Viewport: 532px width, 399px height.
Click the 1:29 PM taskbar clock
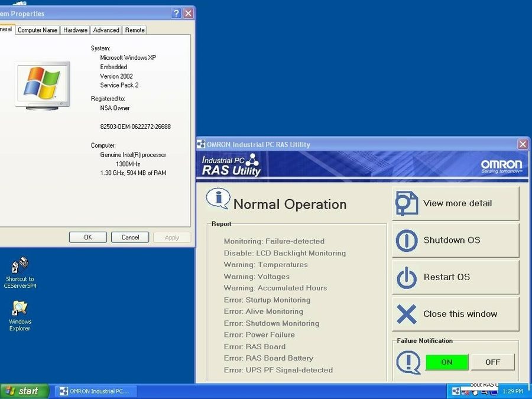(x=512, y=391)
